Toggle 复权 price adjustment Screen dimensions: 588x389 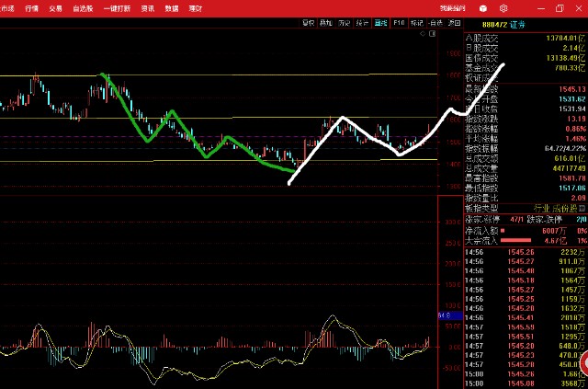pyautogui.click(x=308, y=21)
